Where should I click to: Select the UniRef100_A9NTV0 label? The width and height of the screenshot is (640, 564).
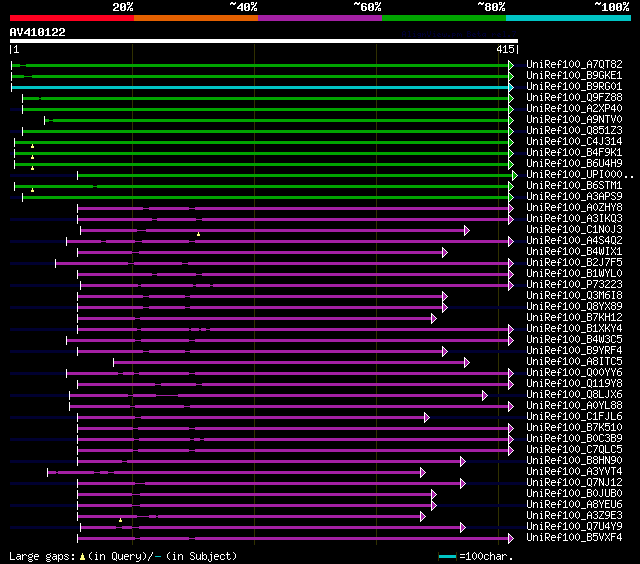click(574, 120)
